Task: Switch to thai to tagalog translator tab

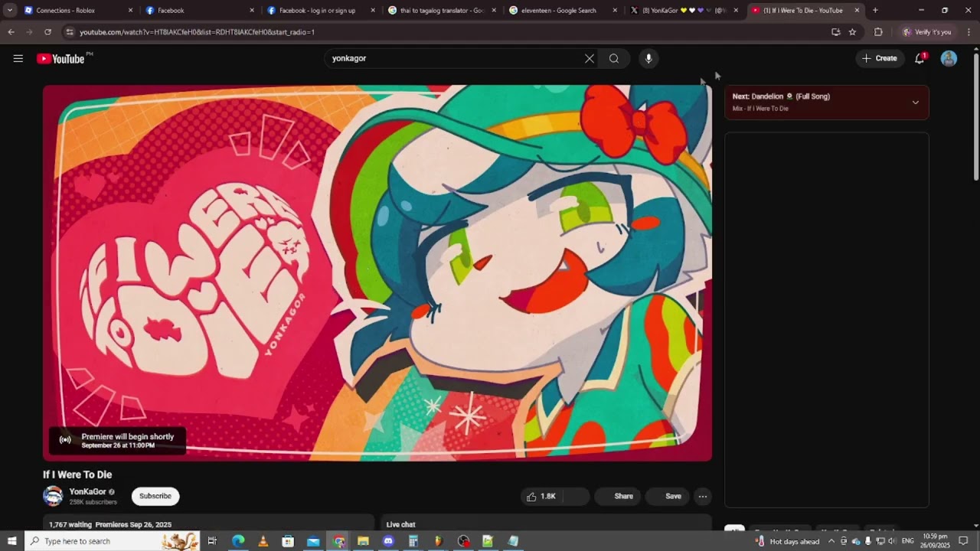Action: tap(443, 11)
